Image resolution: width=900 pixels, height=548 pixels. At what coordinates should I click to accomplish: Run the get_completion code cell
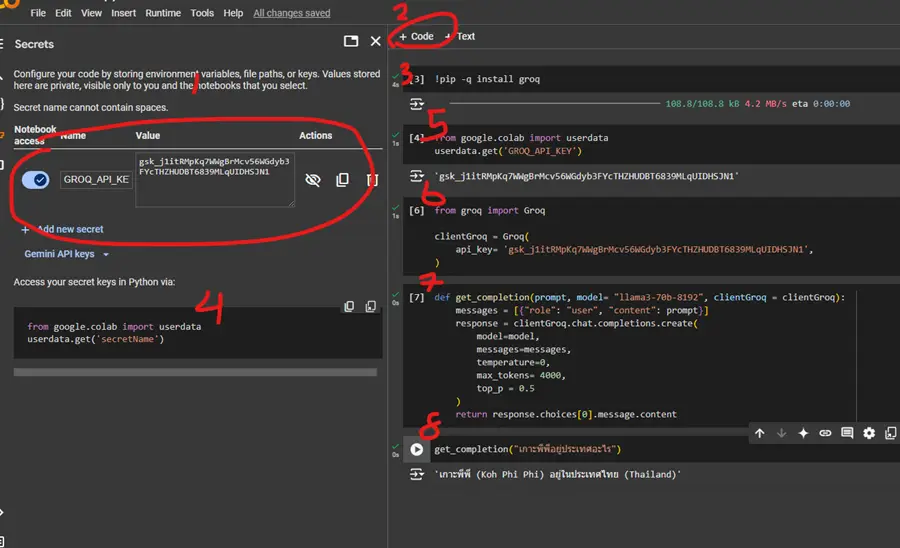click(x=417, y=450)
